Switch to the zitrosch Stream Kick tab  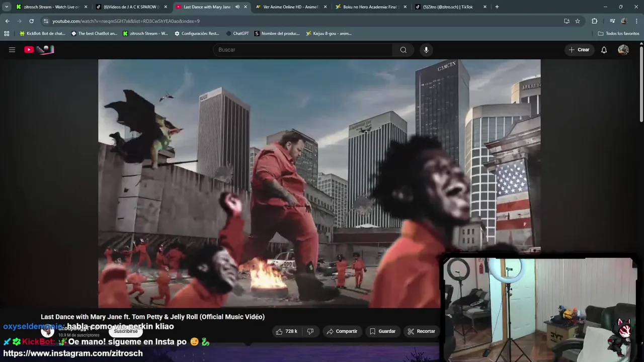(52, 7)
